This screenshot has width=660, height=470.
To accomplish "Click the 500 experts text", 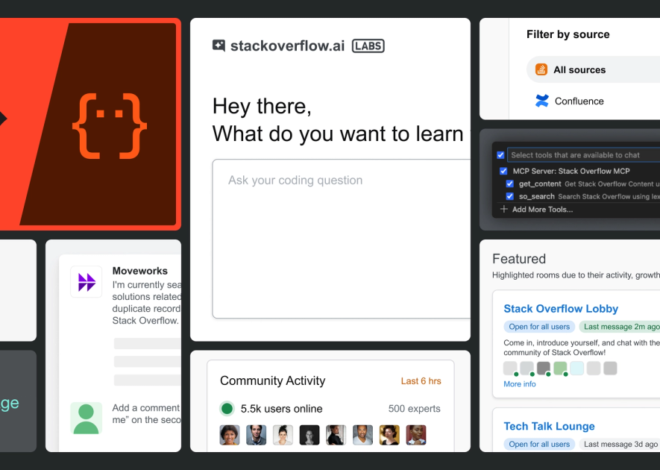I will pos(414,409).
